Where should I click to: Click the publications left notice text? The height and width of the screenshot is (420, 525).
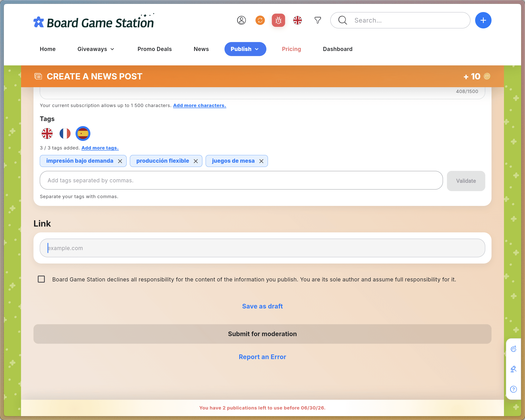tap(262, 408)
